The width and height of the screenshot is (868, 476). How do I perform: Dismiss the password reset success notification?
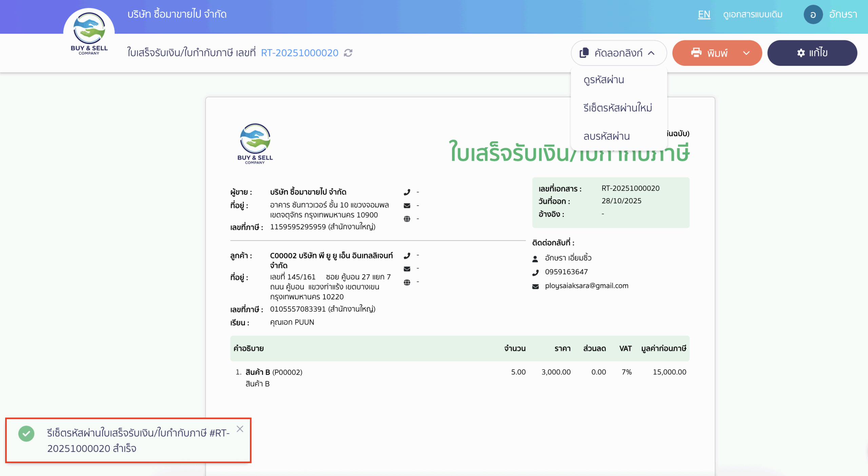click(240, 429)
